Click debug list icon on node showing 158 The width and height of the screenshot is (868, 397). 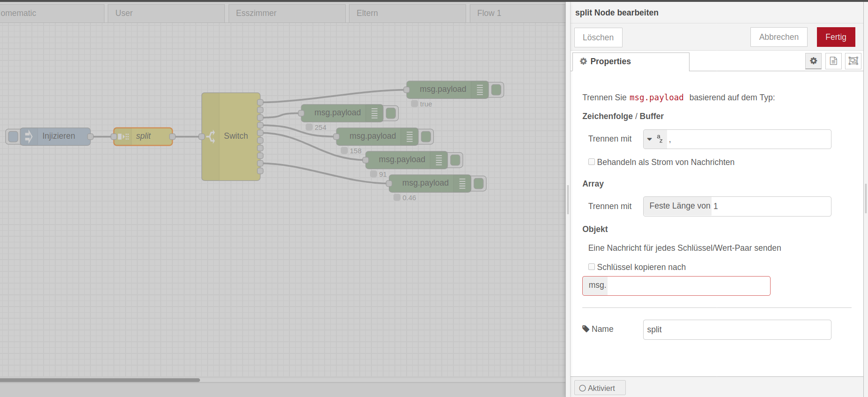[409, 136]
